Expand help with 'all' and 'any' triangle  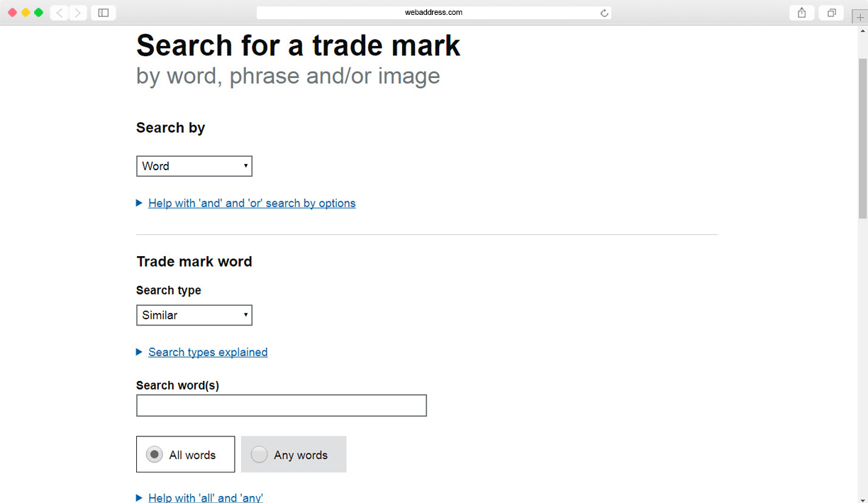pos(140,497)
